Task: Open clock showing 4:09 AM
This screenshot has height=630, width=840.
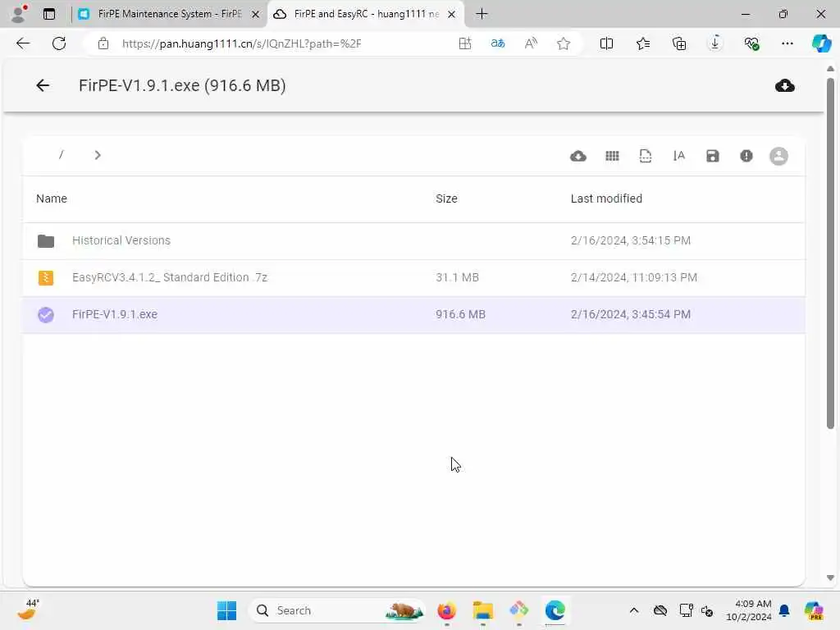Action: point(748,610)
